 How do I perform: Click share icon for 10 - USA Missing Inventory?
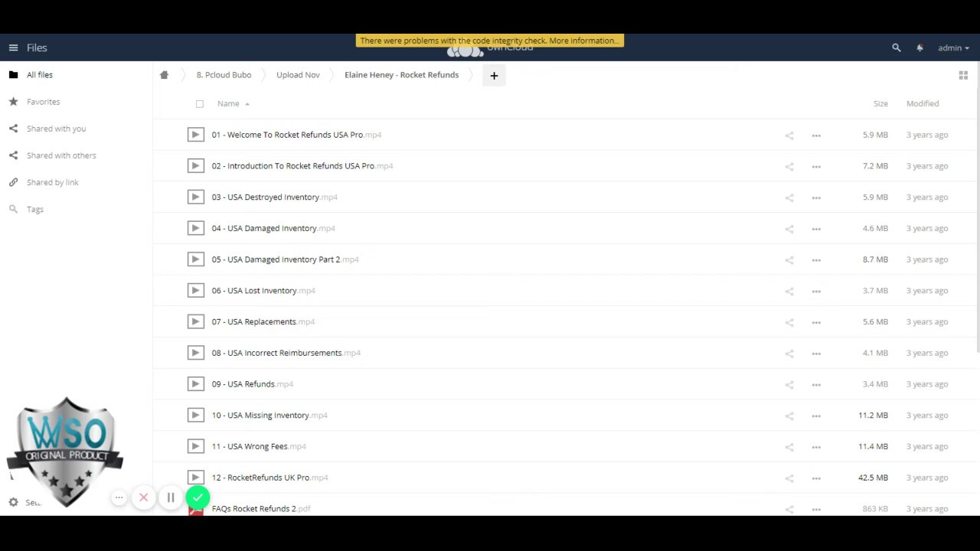(x=789, y=416)
